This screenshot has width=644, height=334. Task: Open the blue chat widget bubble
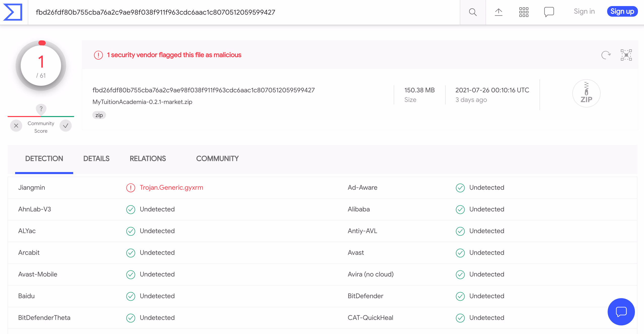tap(621, 312)
